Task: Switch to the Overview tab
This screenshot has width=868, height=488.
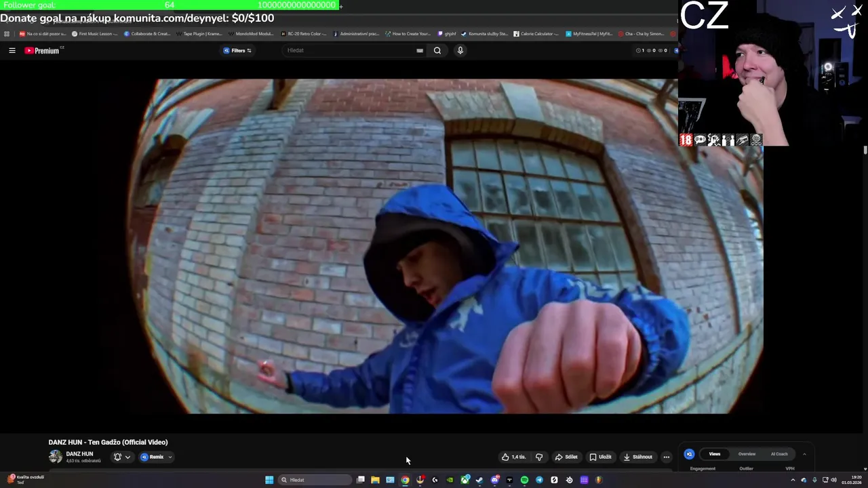Action: coord(747,454)
